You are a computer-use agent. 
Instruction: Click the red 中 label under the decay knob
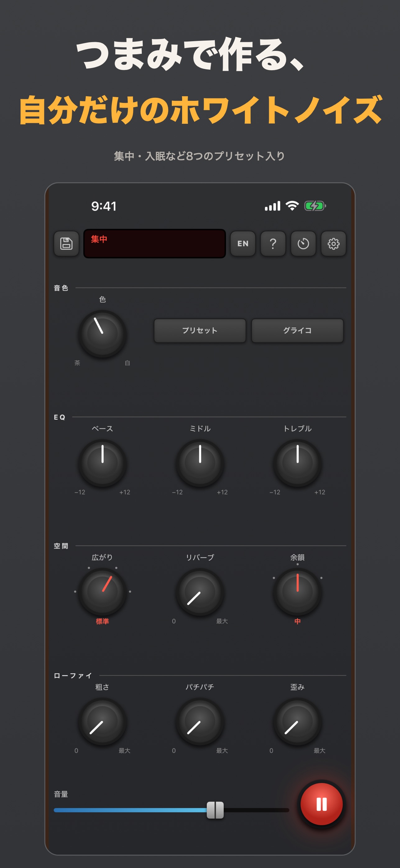(x=297, y=621)
